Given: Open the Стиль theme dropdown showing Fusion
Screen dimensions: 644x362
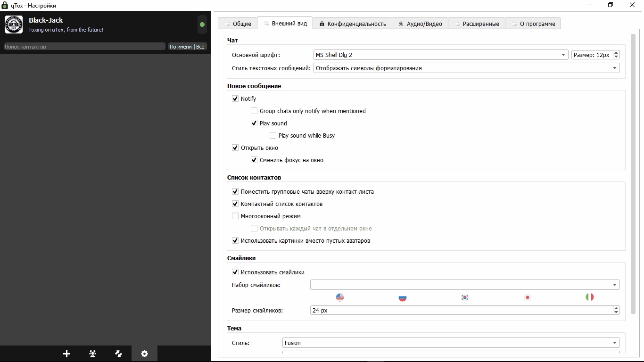Looking at the screenshot, I should pyautogui.click(x=451, y=343).
